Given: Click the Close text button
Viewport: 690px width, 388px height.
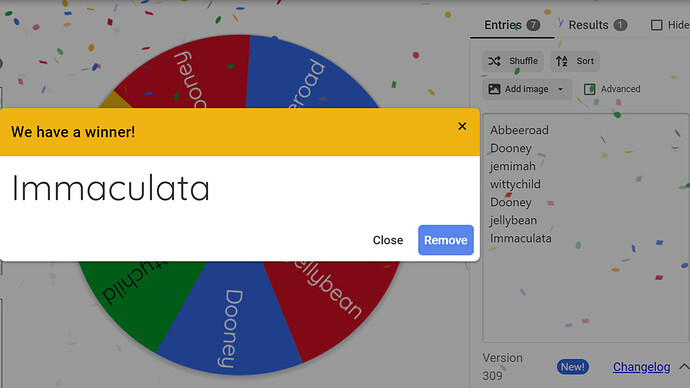Looking at the screenshot, I should tap(388, 240).
